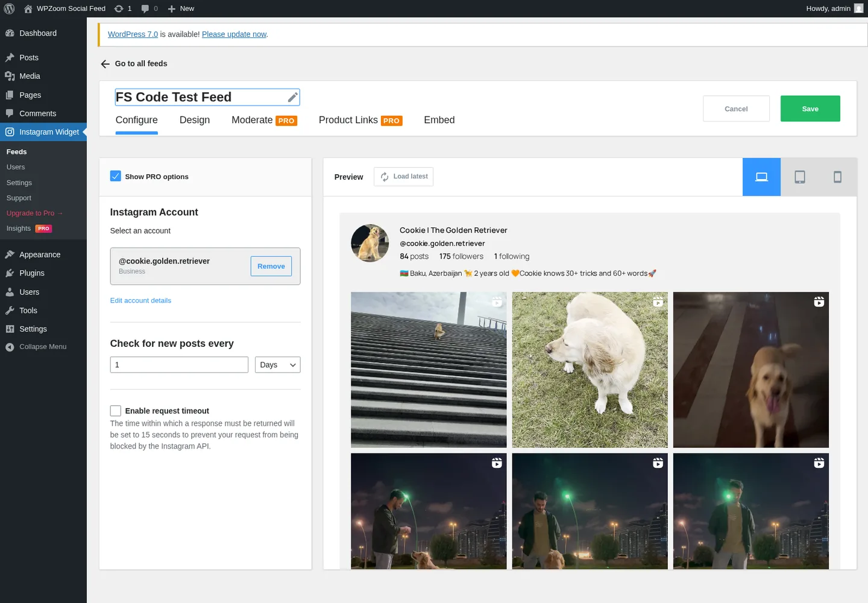Click the Settings sliders icon in main sidebar
Screen dimensions: 868x603
point(10,329)
